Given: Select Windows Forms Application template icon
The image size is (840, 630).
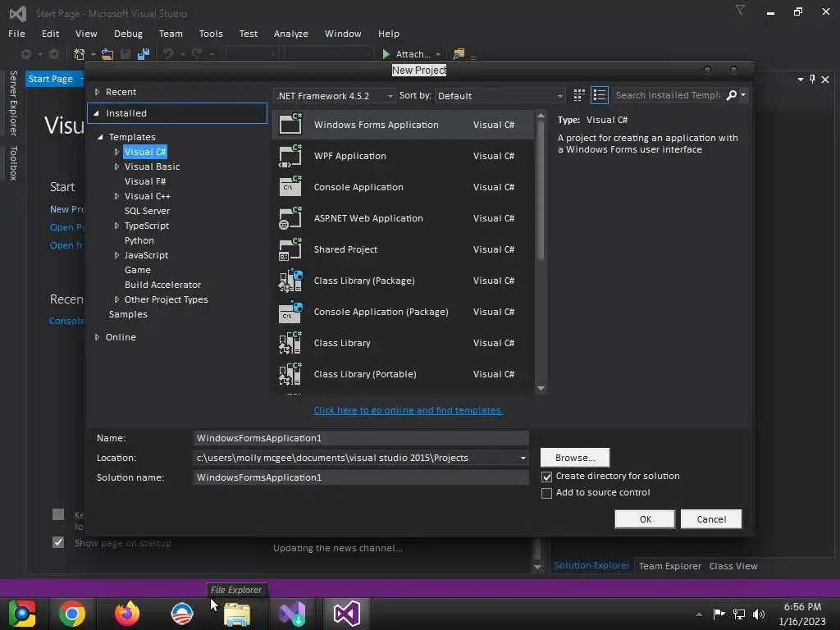Looking at the screenshot, I should [290, 124].
